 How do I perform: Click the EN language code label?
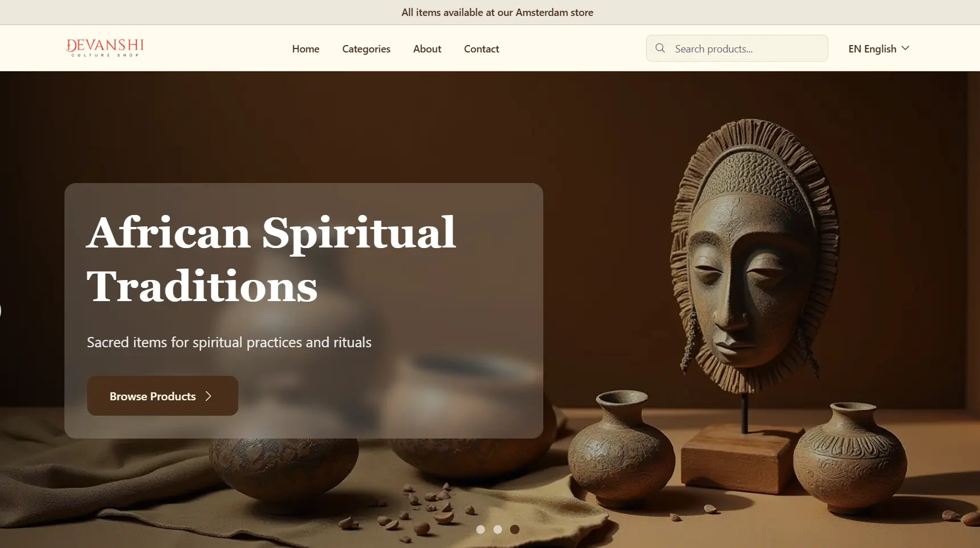855,49
